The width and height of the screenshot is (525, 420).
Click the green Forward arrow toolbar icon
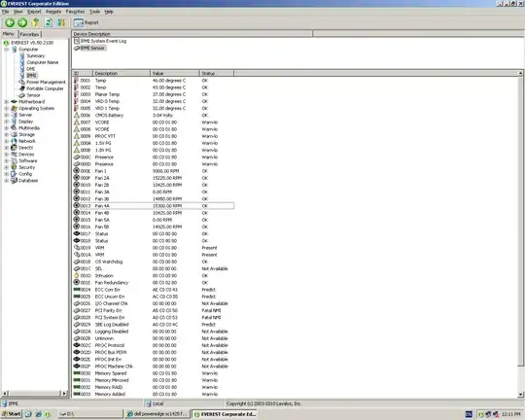coord(22,22)
